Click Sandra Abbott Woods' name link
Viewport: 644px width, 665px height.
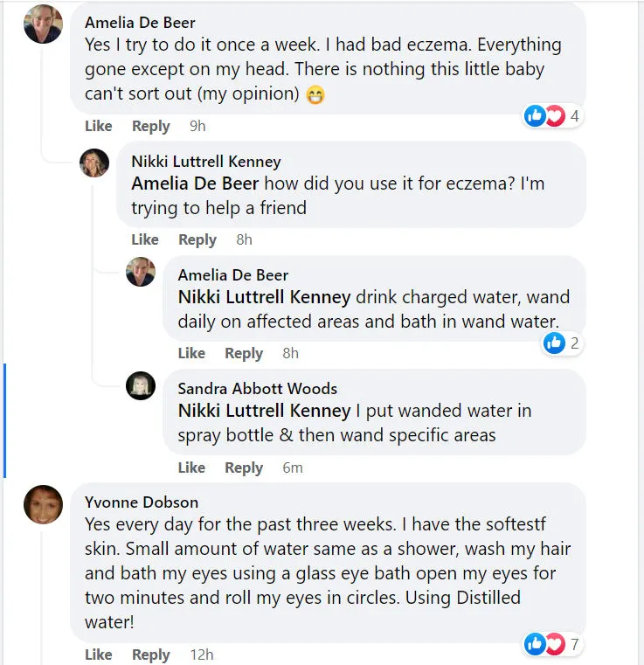pyautogui.click(x=257, y=388)
